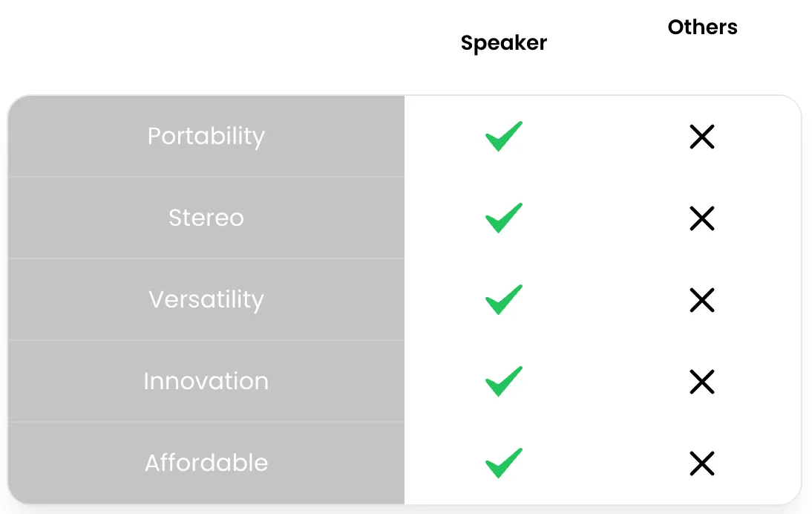Select the green checkmark beside Affordable
This screenshot has width=812, height=514.
pos(503,463)
